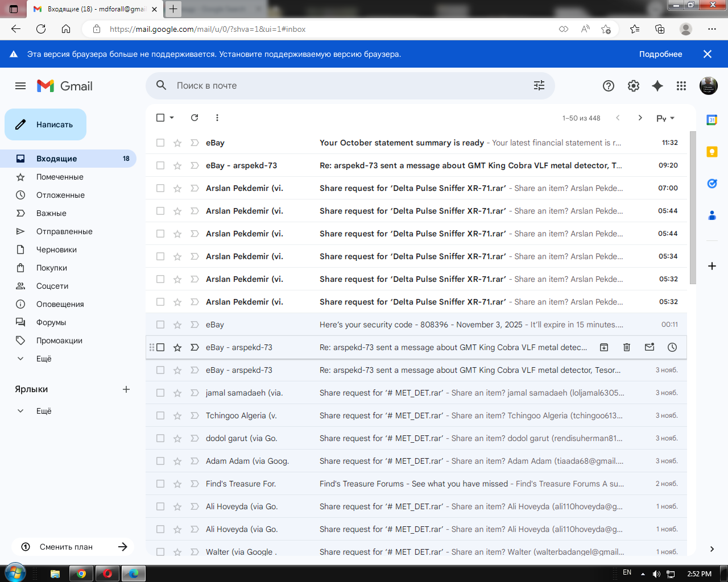Open Google Keep side panel icon
Screen dimensions: 728x582
click(712, 152)
